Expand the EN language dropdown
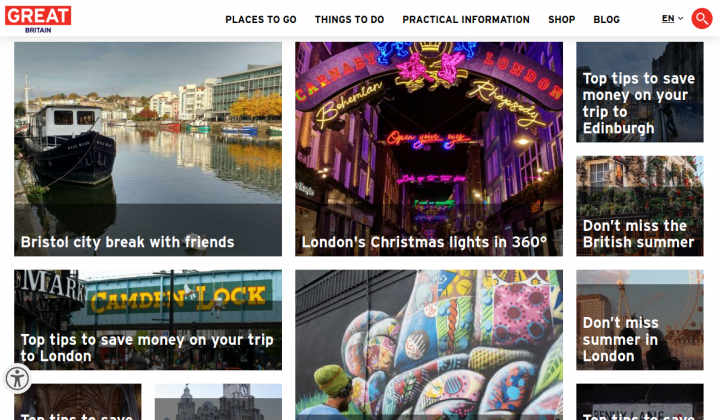The height and width of the screenshot is (420, 720). [672, 18]
